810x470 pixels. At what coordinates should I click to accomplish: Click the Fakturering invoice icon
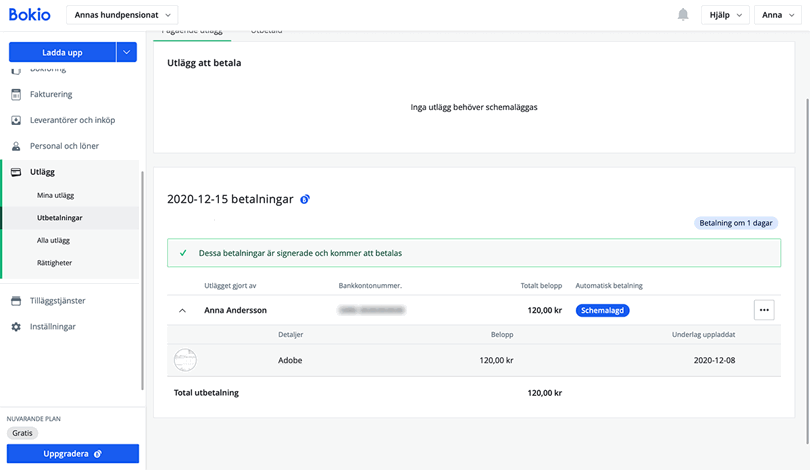16,94
